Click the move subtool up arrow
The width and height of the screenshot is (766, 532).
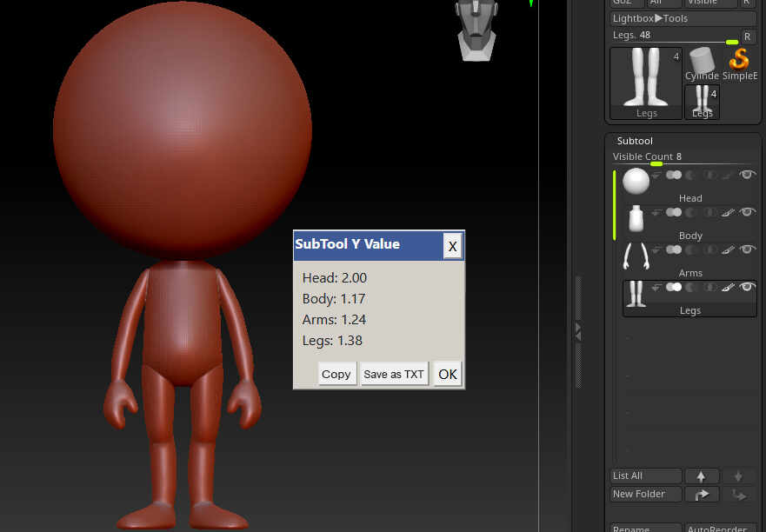[x=701, y=476]
